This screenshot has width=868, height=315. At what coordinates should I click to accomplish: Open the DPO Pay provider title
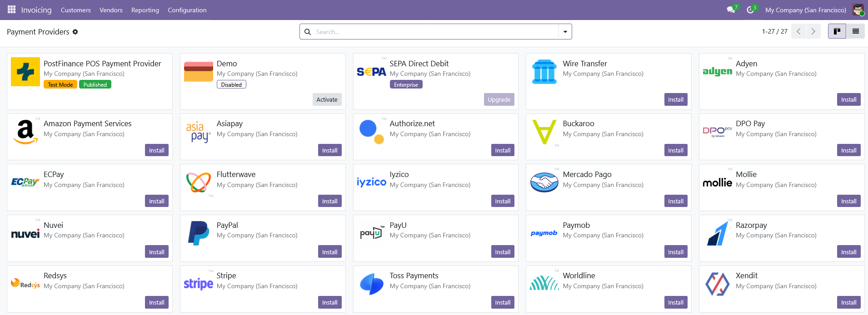point(750,123)
